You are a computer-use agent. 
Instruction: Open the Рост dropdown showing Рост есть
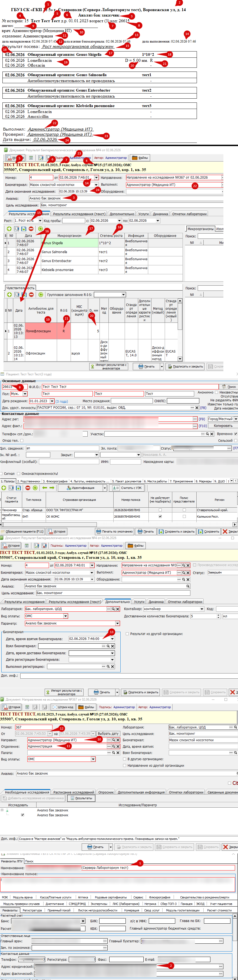40,221
